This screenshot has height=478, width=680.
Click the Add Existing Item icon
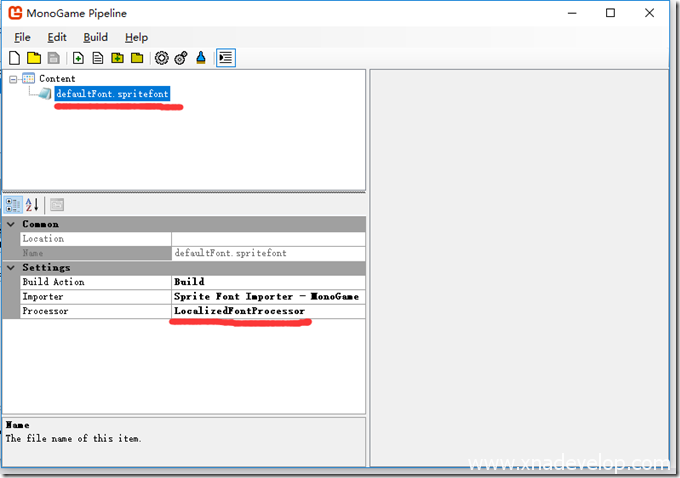98,58
